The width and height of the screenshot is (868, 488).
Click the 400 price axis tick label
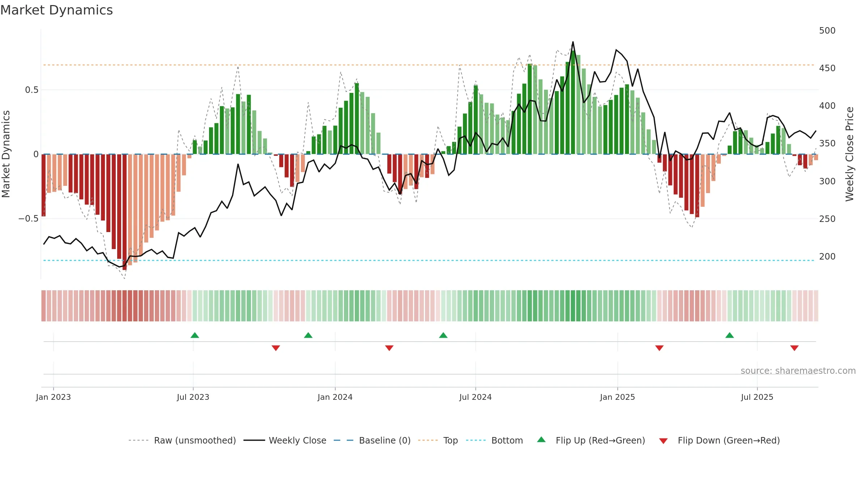click(827, 106)
